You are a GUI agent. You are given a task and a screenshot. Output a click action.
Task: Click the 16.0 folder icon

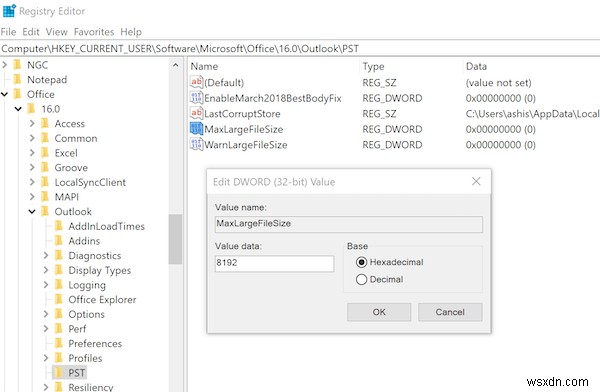click(31, 109)
